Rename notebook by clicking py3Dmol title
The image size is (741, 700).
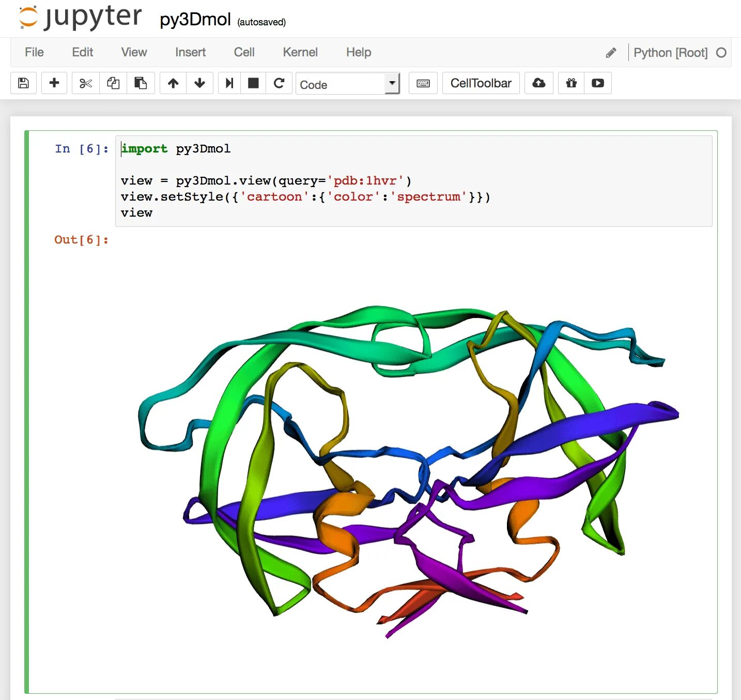point(195,20)
